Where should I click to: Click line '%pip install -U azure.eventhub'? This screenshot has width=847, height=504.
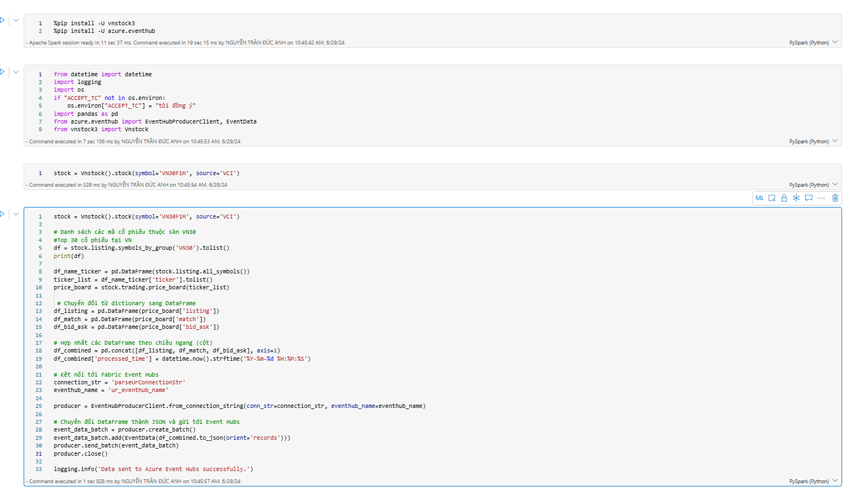[104, 31]
